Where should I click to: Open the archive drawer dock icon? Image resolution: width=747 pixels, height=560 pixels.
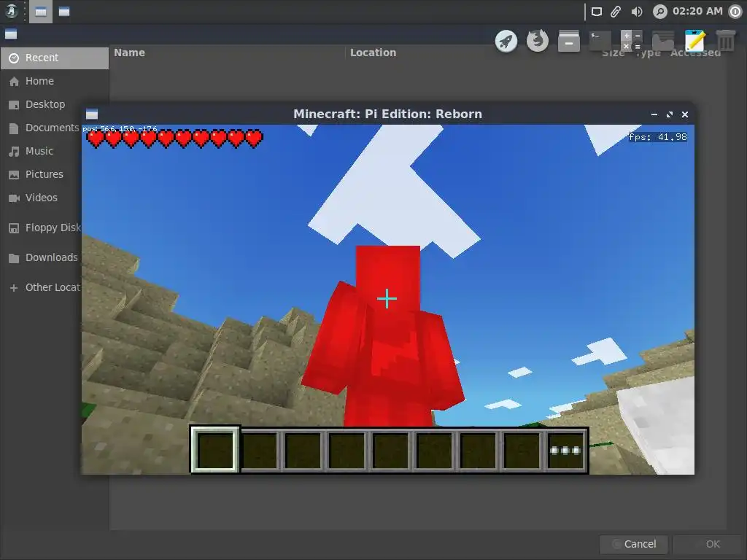(x=569, y=41)
